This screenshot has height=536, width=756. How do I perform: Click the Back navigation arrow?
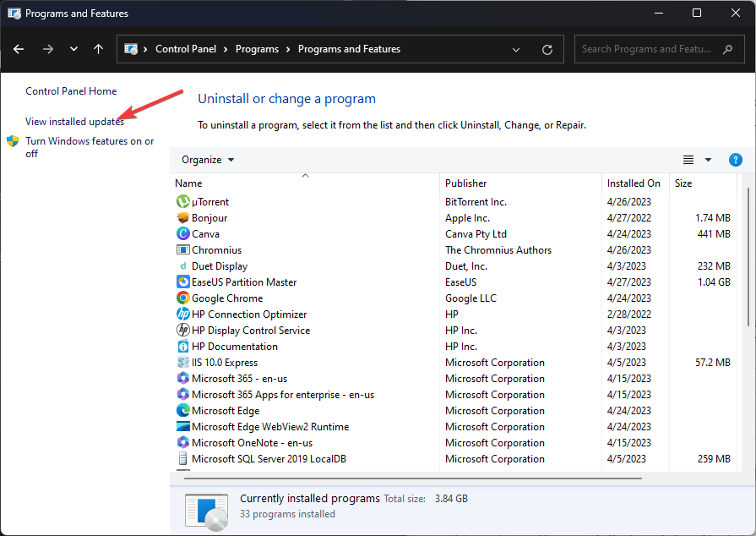(x=19, y=49)
